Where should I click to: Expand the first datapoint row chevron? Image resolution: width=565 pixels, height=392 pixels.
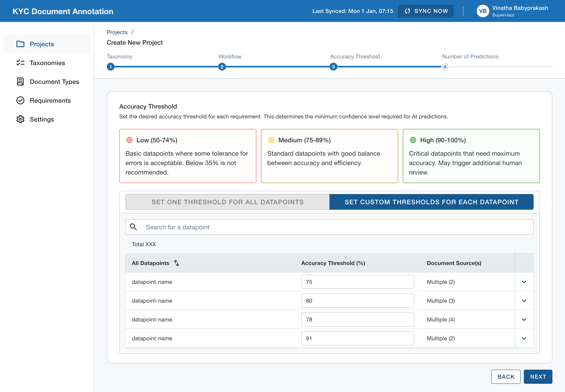point(524,282)
